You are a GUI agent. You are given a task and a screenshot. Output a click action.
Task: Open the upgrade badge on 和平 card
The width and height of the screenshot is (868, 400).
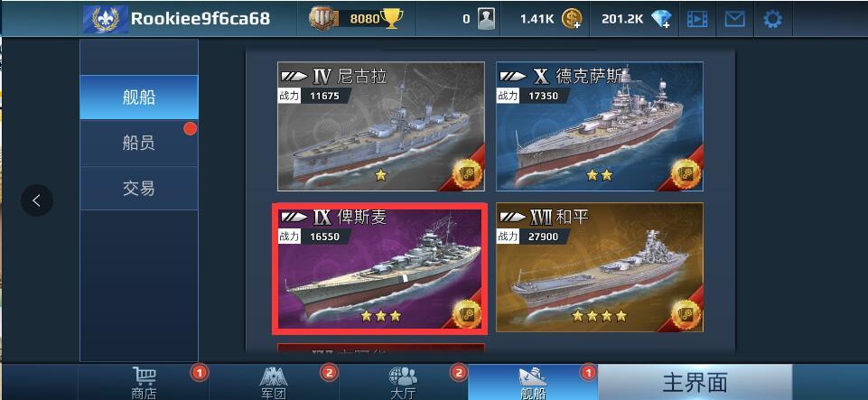[686, 313]
